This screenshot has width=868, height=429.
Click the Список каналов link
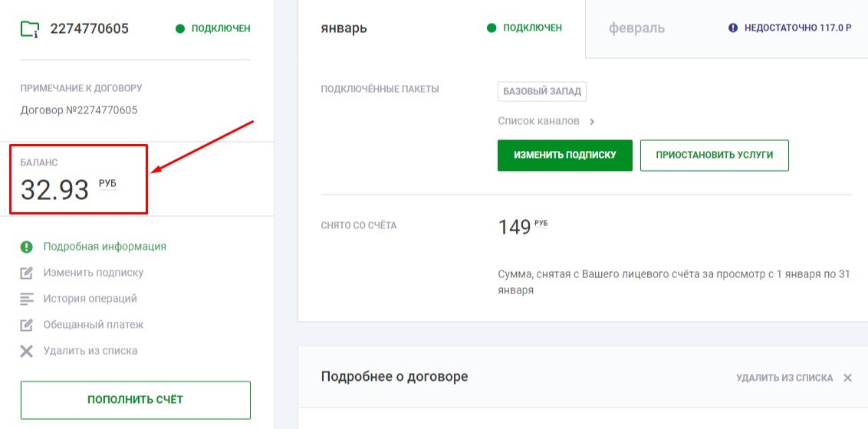(538, 121)
